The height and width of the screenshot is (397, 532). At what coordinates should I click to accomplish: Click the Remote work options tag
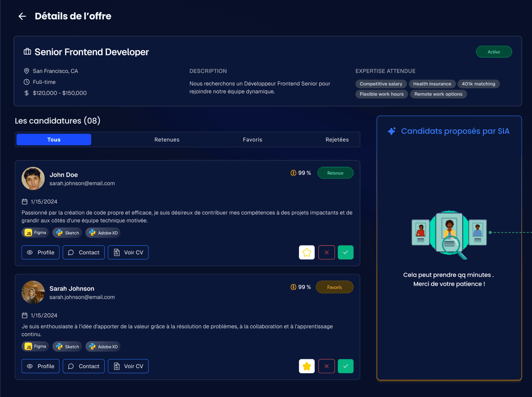tap(438, 94)
